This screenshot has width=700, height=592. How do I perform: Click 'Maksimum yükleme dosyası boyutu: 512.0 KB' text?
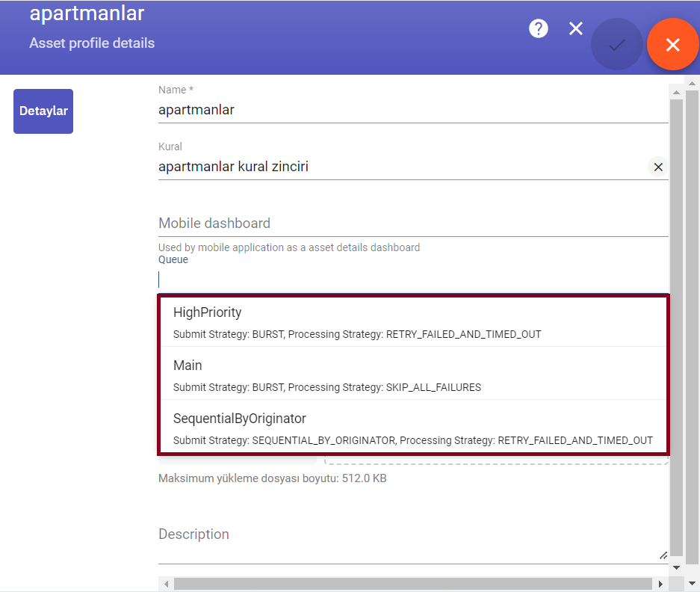click(273, 478)
